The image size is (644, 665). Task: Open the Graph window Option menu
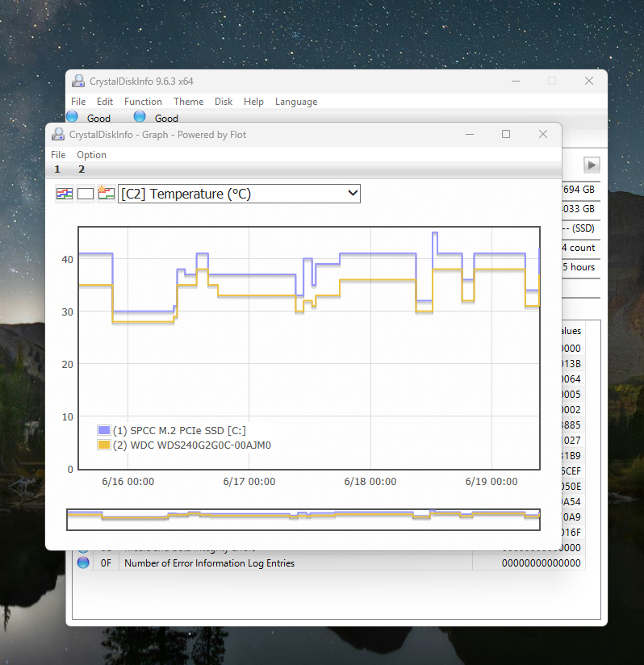pyautogui.click(x=91, y=155)
